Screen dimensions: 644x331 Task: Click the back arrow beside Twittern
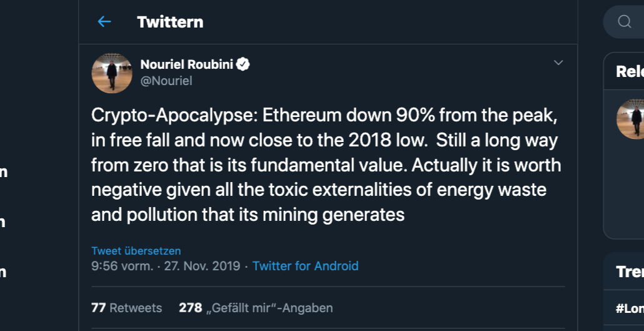[104, 22]
